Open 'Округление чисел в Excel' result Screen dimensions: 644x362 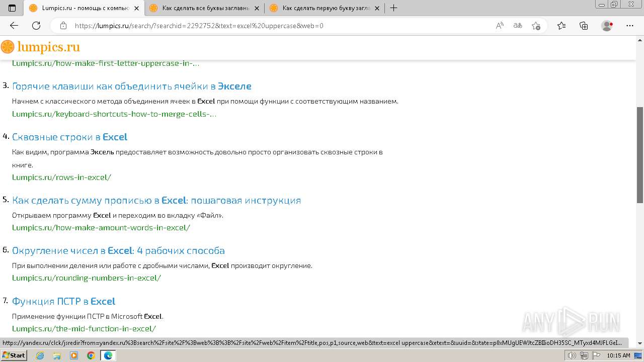(118, 250)
